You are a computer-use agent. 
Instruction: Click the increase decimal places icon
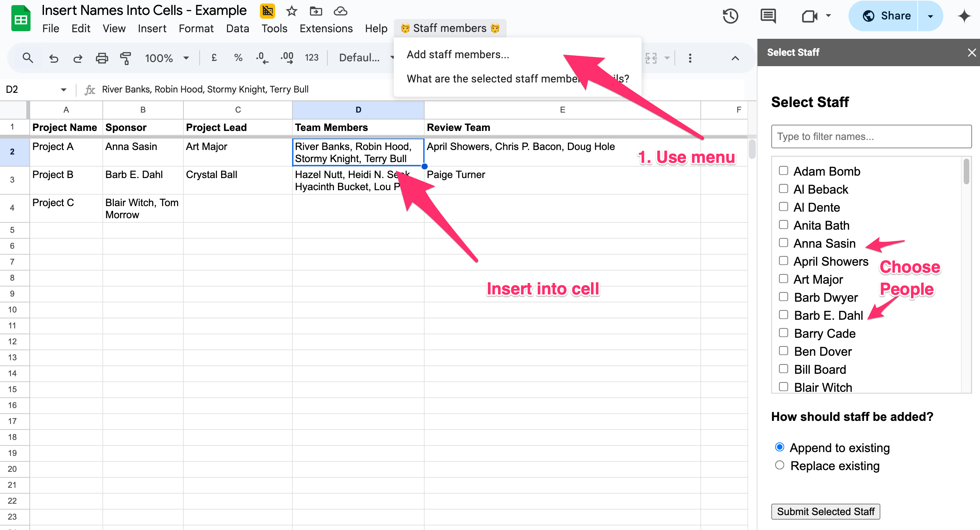pyautogui.click(x=287, y=58)
